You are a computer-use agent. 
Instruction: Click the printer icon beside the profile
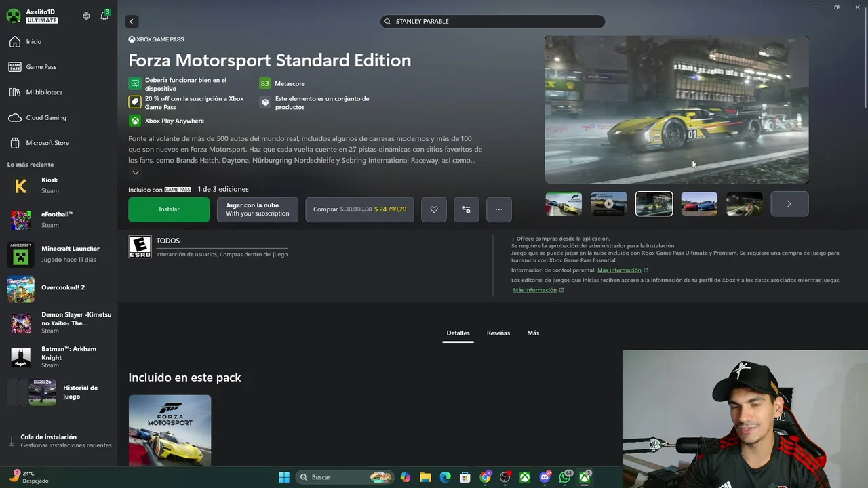[x=86, y=16]
